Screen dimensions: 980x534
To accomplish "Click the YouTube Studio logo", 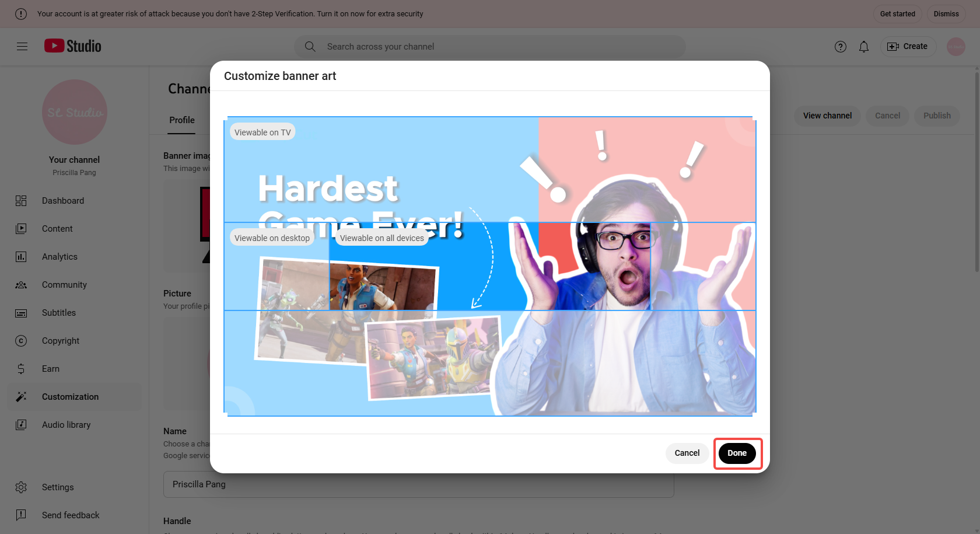I will click(72, 46).
